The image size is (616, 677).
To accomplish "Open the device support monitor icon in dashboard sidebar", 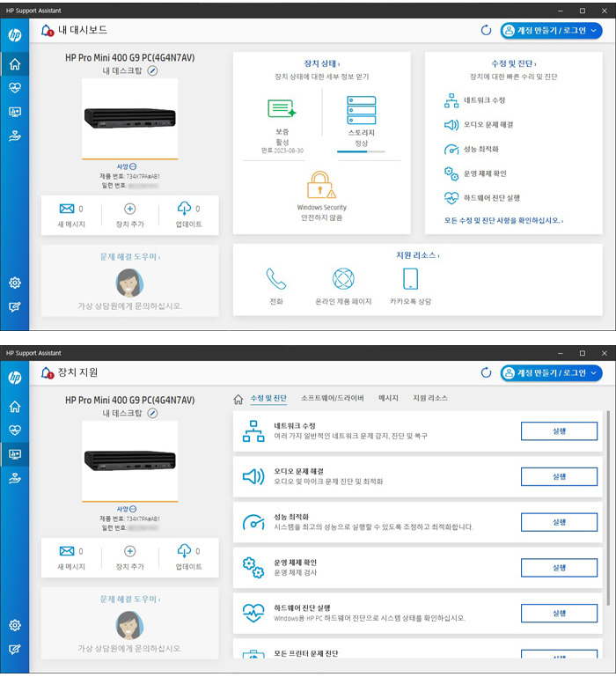I will click(15, 113).
